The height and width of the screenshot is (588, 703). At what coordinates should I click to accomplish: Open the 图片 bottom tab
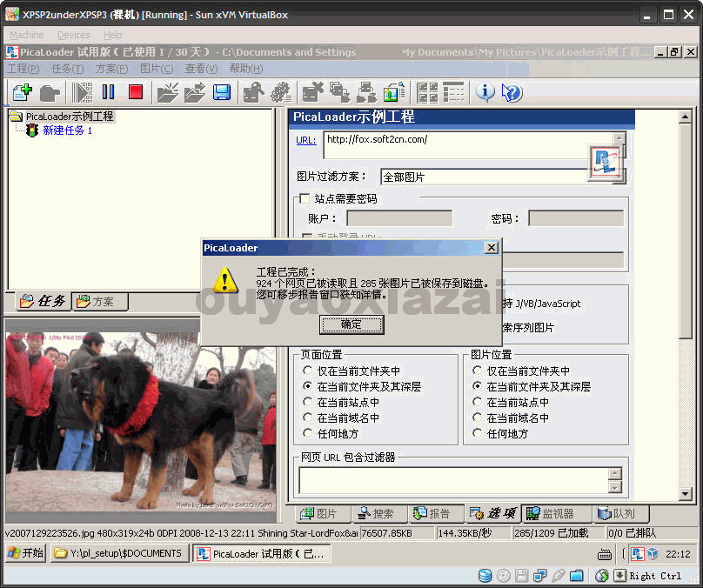(x=323, y=513)
